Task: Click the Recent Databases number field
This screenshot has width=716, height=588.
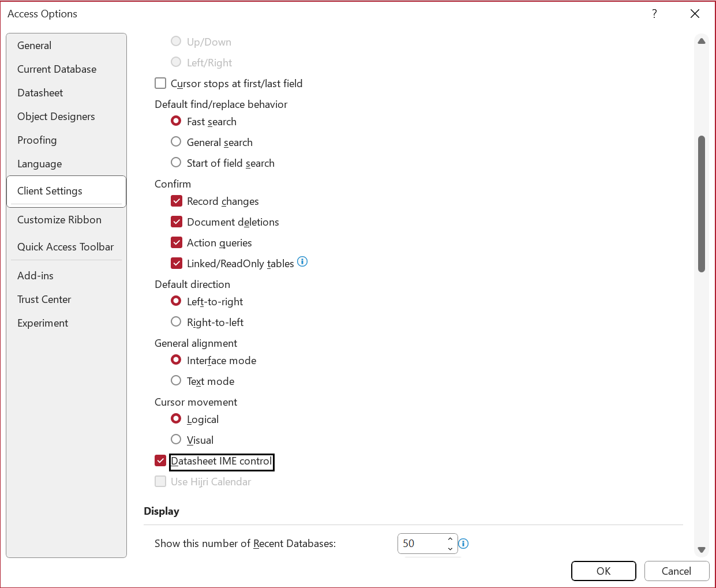Action: [x=422, y=544]
